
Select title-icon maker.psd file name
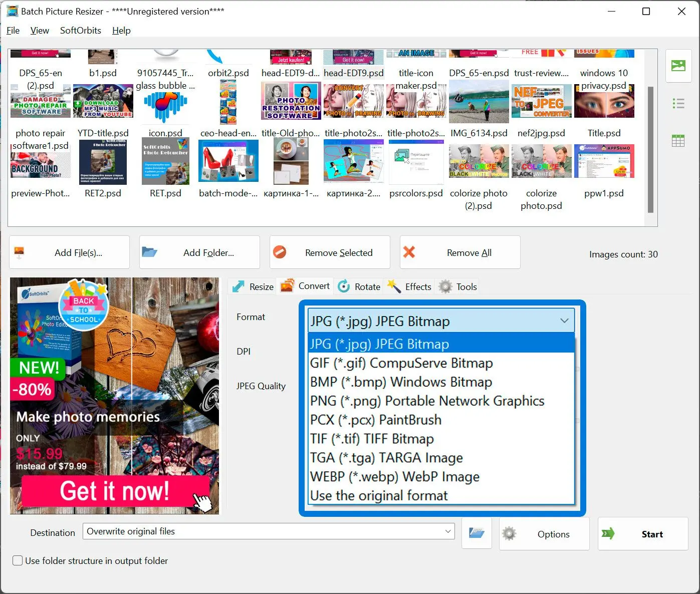tap(416, 79)
